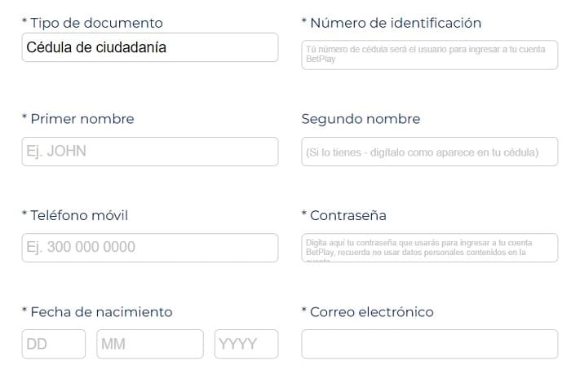Focus the Contraseña password field
Image resolution: width=571 pixels, height=392 pixels.
(429, 248)
